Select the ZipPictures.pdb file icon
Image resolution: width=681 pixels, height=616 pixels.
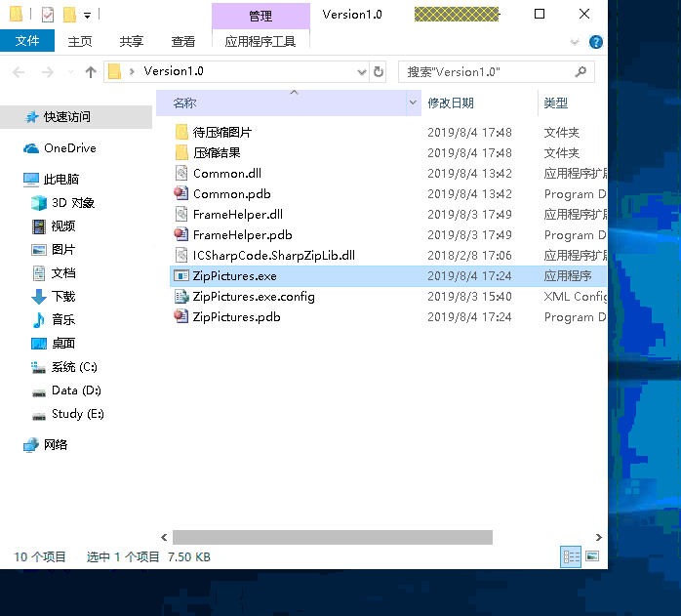coord(181,316)
